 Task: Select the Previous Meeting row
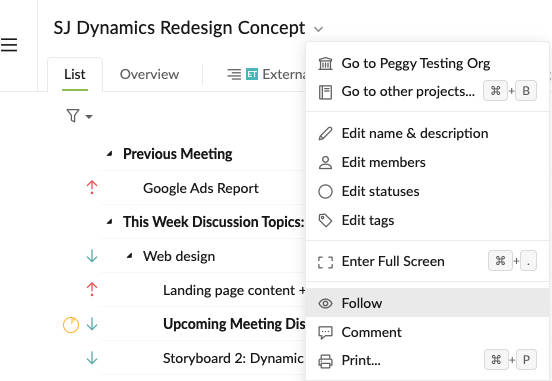click(x=203, y=154)
